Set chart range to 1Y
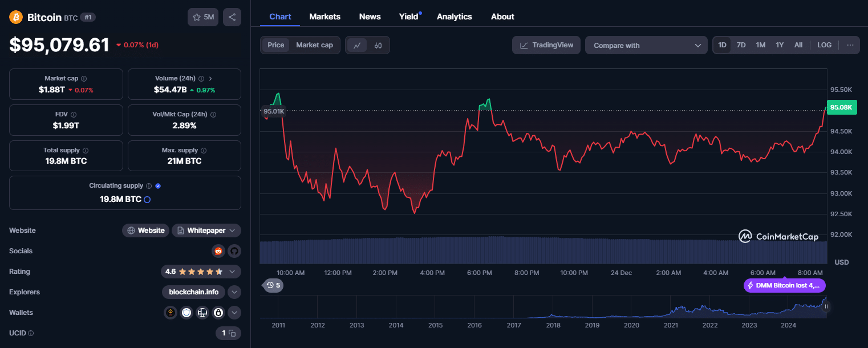This screenshot has width=868, height=348. (780, 45)
